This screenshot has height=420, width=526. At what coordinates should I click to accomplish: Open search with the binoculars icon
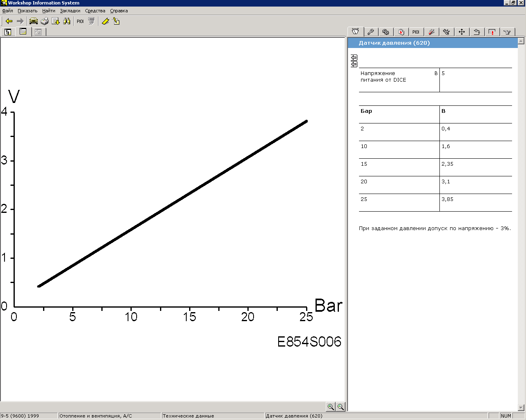tap(67, 21)
